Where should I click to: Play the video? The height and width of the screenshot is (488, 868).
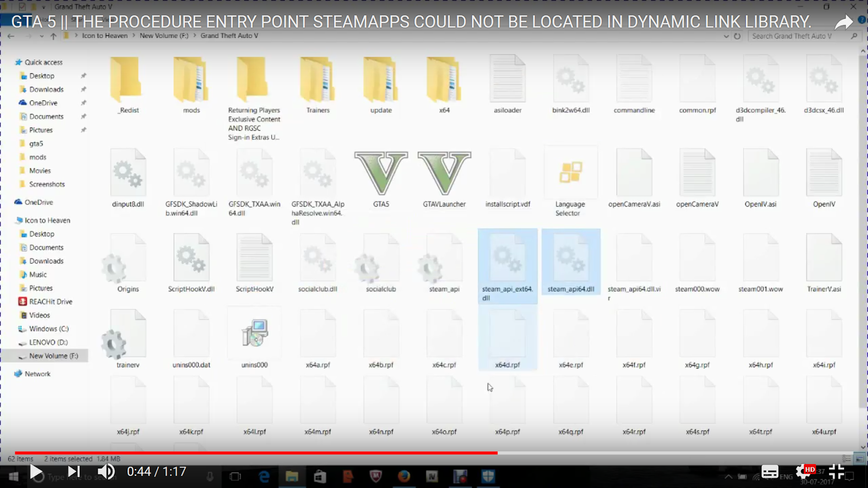(x=36, y=472)
